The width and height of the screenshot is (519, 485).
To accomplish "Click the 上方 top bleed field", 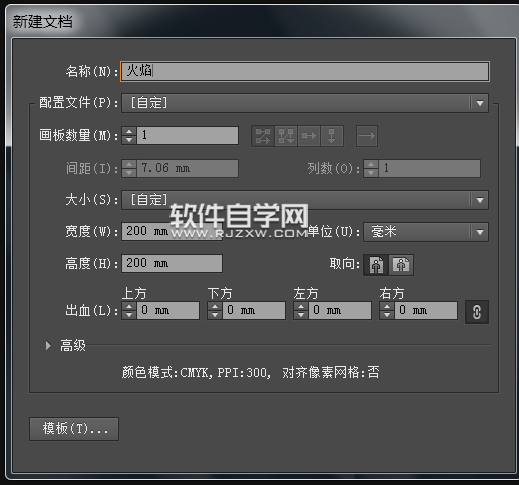I will coord(168,310).
